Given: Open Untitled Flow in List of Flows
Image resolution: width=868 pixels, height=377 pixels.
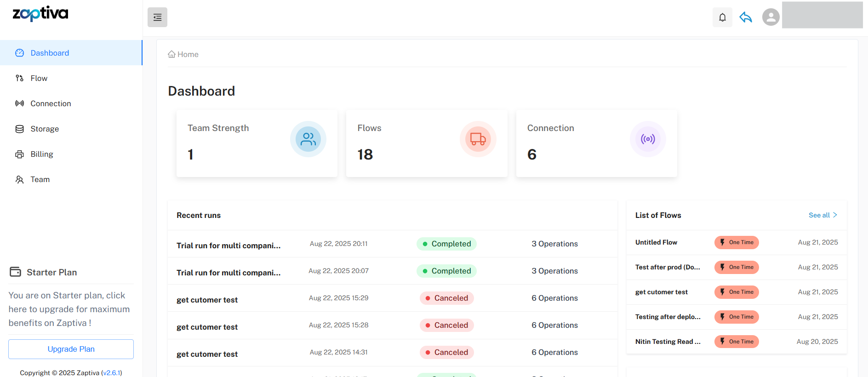Looking at the screenshot, I should tap(656, 242).
